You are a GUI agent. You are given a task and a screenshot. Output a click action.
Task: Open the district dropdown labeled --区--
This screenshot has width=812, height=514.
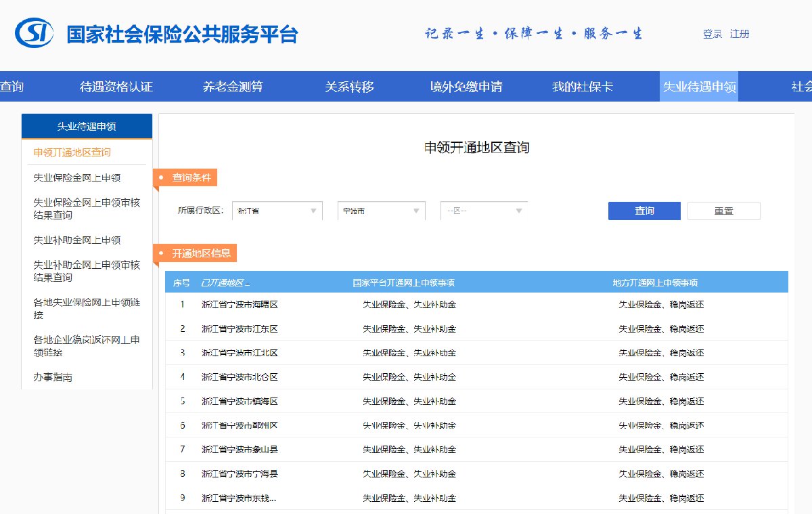click(x=484, y=211)
